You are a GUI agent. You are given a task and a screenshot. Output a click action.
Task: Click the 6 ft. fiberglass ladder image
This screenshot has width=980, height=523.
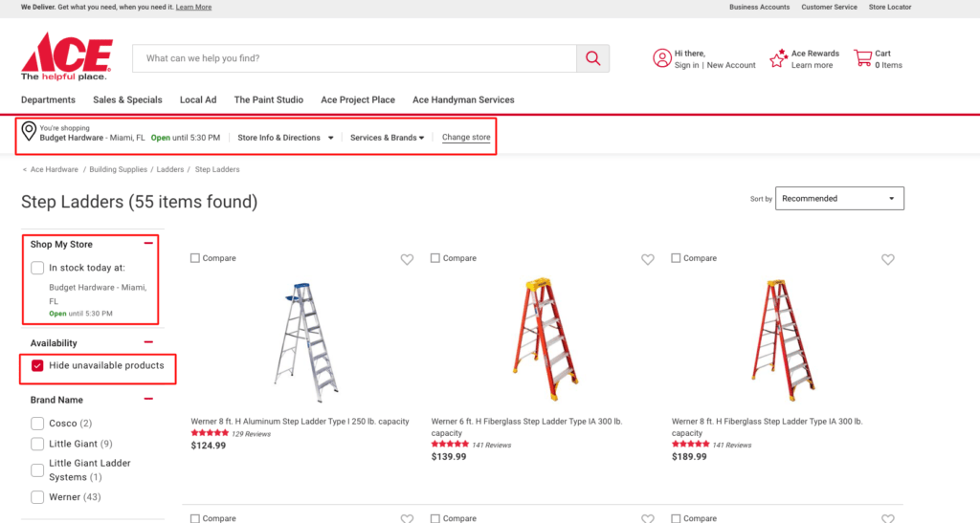(545, 338)
